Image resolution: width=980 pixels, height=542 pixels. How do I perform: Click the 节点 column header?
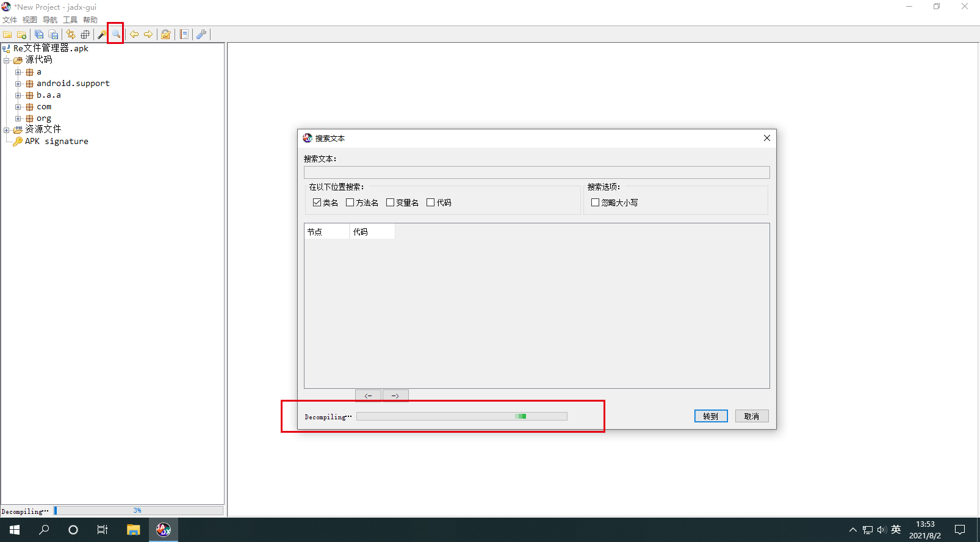tap(327, 232)
